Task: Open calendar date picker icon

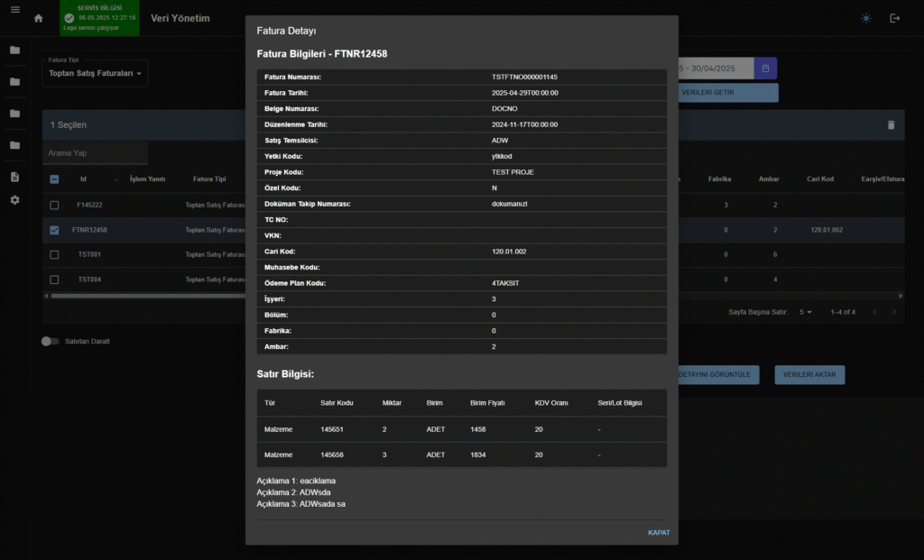Action: tap(765, 69)
